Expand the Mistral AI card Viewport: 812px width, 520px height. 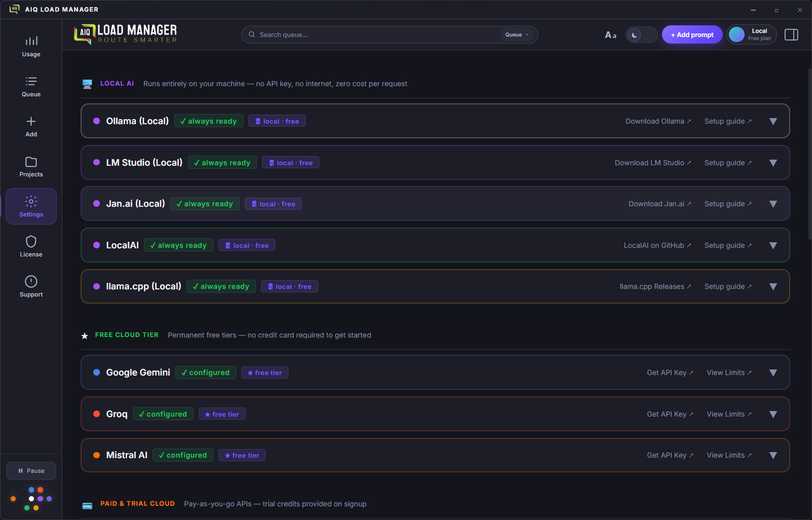(773, 455)
